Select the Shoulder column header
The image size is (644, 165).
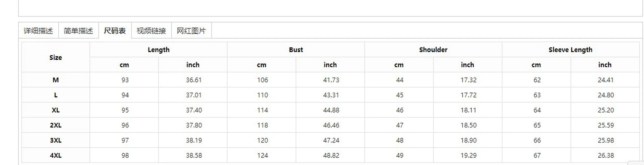coord(433,49)
